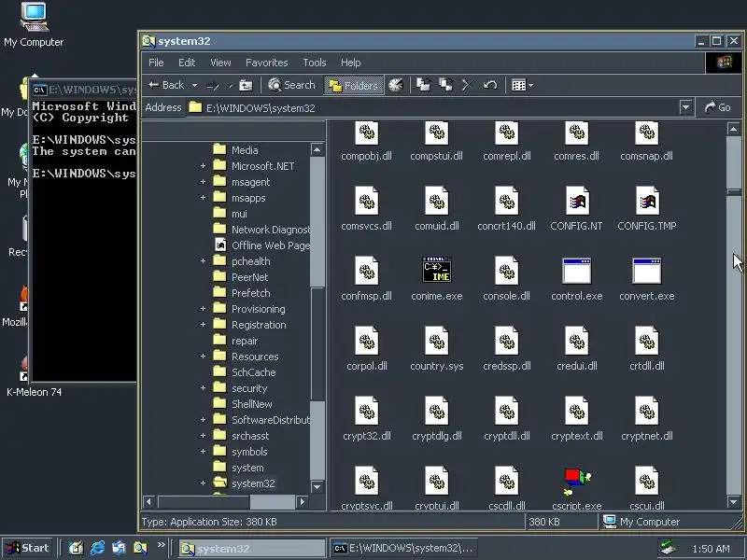Expand the Registration folder node
This screenshot has height=560, width=747.
tap(203, 325)
